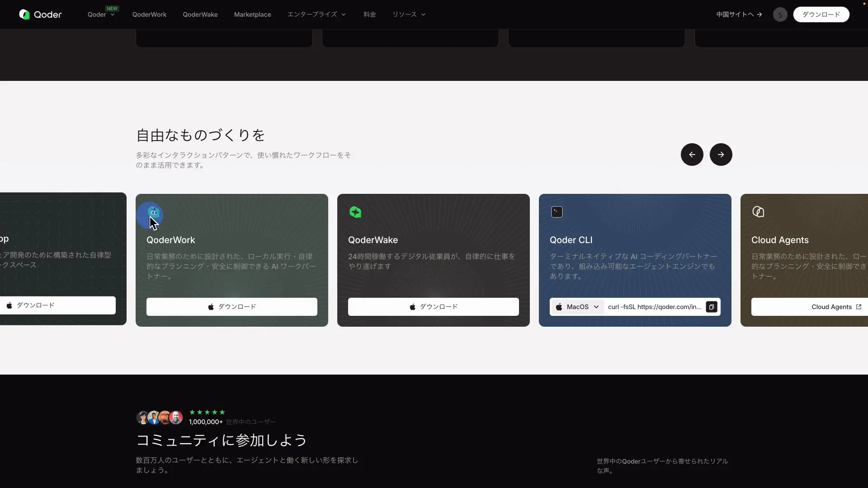868x488 pixels.
Task: Open the MacOS platform selector
Action: (577, 307)
